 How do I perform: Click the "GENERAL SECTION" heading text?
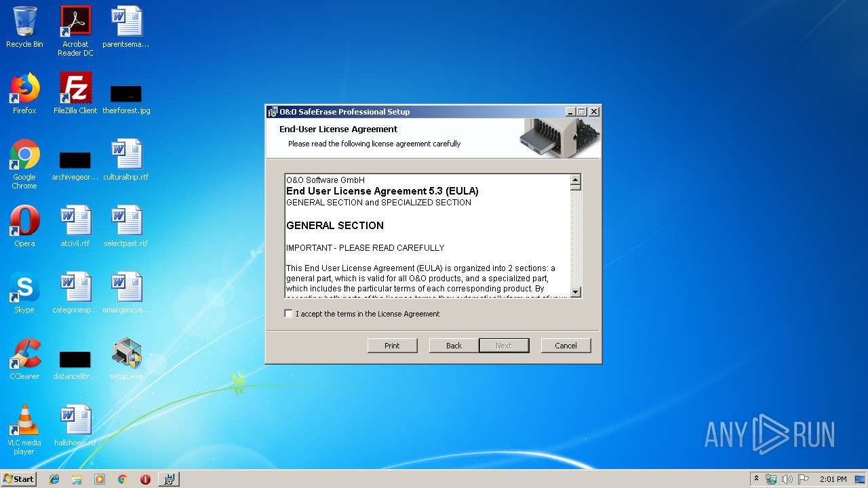pos(335,226)
